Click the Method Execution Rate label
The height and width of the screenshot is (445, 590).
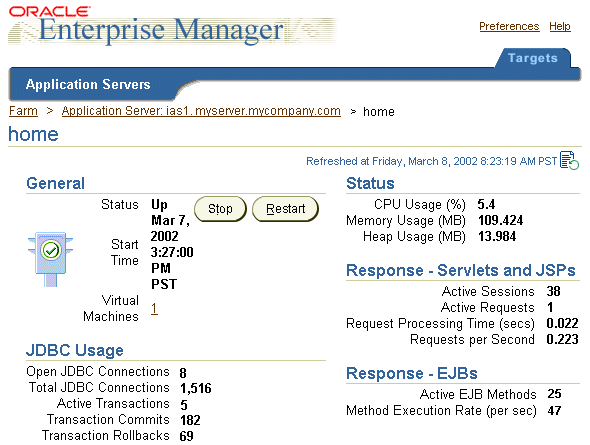click(x=441, y=411)
